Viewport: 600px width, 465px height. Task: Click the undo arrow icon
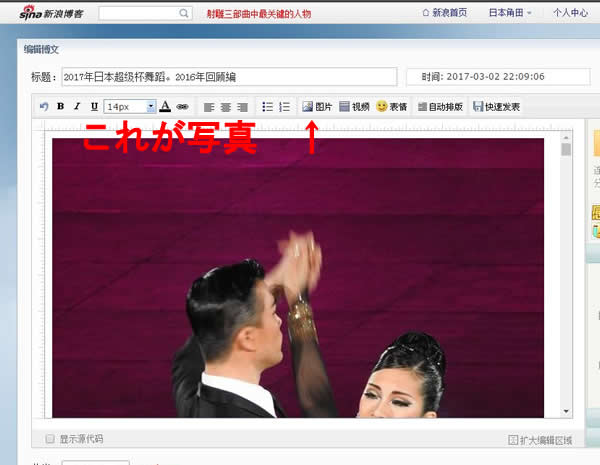43,106
